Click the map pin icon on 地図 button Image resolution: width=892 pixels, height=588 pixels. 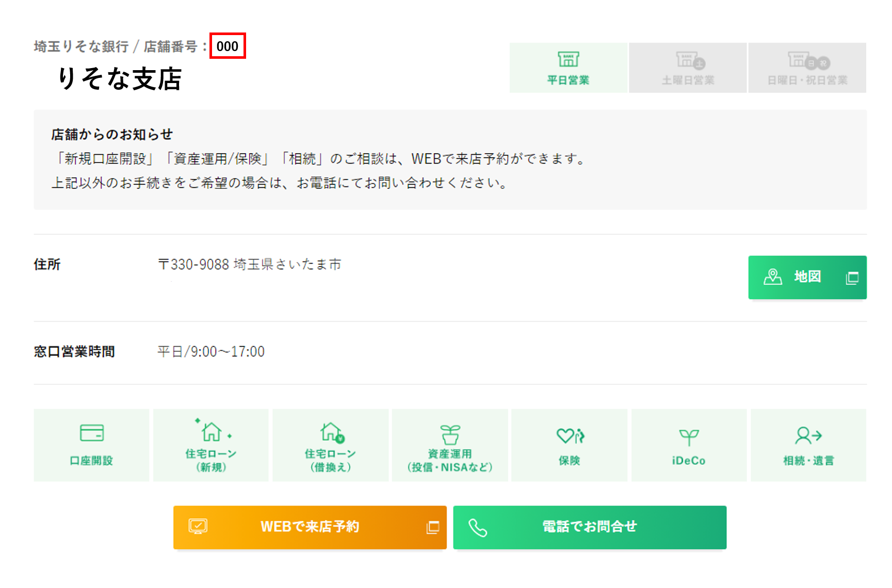click(x=772, y=277)
